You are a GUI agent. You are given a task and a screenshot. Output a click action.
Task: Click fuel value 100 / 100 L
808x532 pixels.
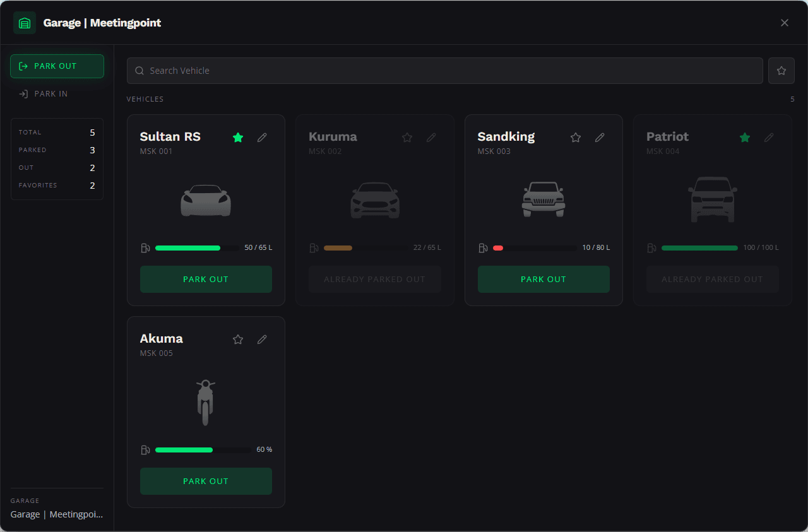761,248
